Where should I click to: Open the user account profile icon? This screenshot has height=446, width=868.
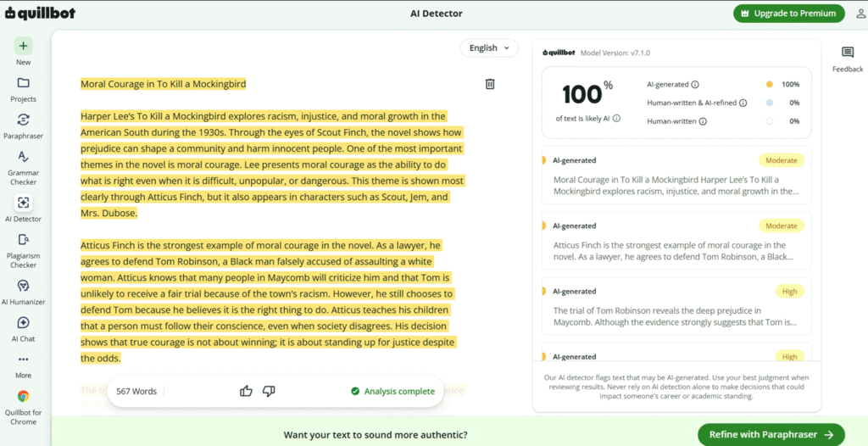(x=861, y=14)
